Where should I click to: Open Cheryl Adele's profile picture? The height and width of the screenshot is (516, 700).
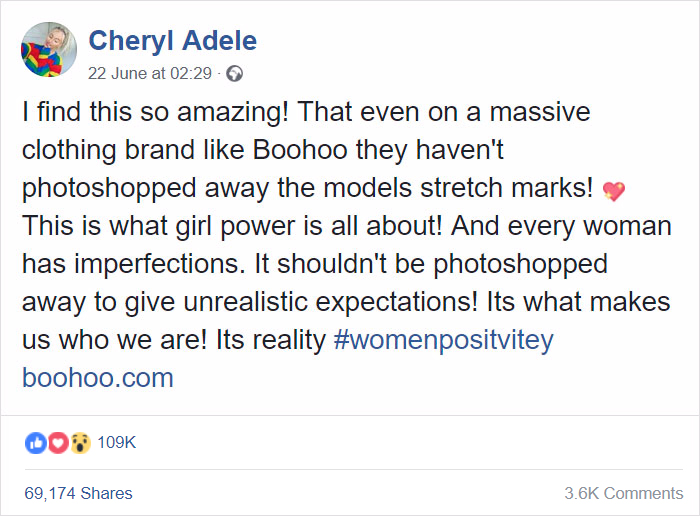click(48, 52)
